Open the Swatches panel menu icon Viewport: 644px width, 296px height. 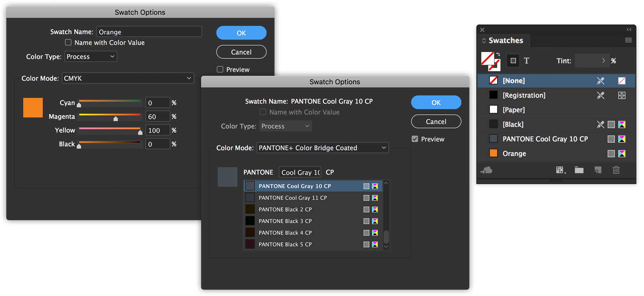point(628,40)
